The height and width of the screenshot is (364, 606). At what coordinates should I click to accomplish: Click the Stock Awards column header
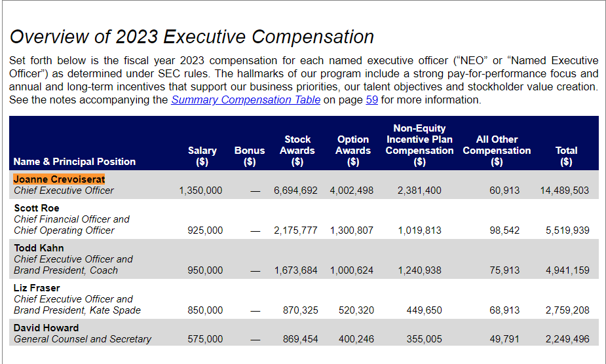[x=297, y=151]
